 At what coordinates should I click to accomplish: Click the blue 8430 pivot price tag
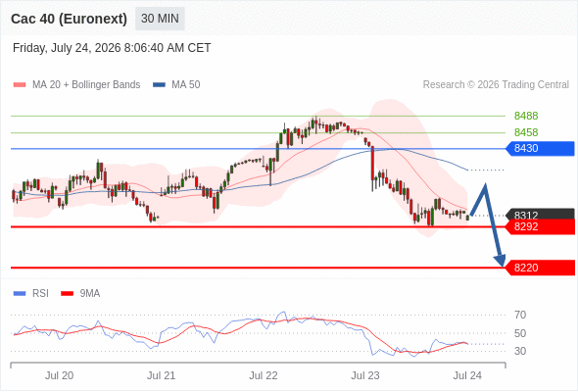tap(540, 148)
